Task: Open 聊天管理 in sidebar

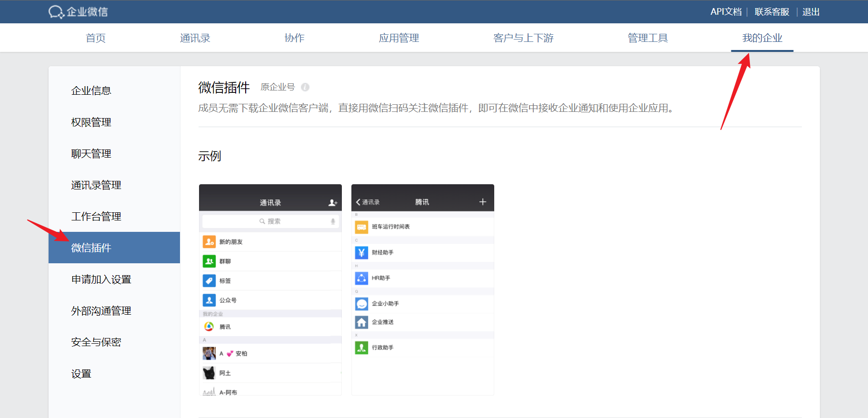Action: click(x=114, y=154)
